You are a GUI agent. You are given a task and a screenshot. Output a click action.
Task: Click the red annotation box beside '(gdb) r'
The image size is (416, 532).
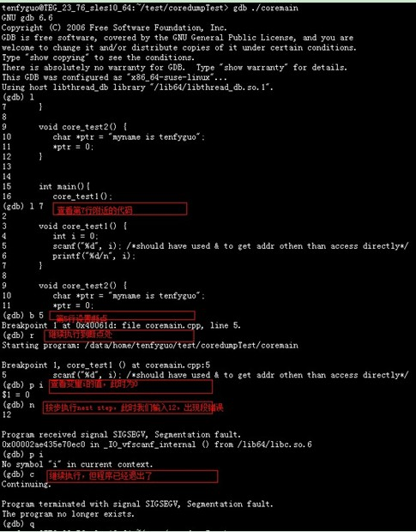(x=119, y=336)
